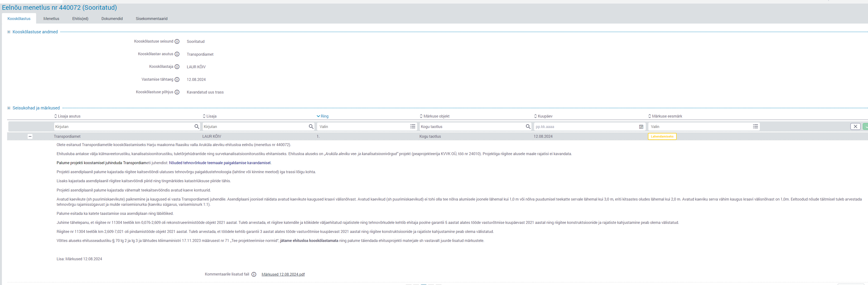
Task: Click the Eelnõu menetlus nr 440072 heading
Action: (59, 7)
